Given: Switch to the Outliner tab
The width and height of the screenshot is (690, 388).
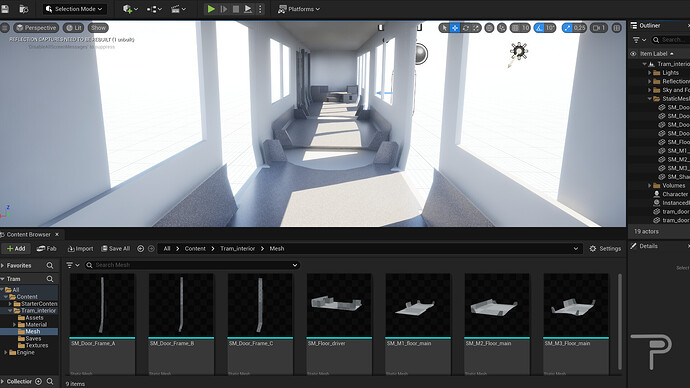Looking at the screenshot, I should tap(649, 26).
